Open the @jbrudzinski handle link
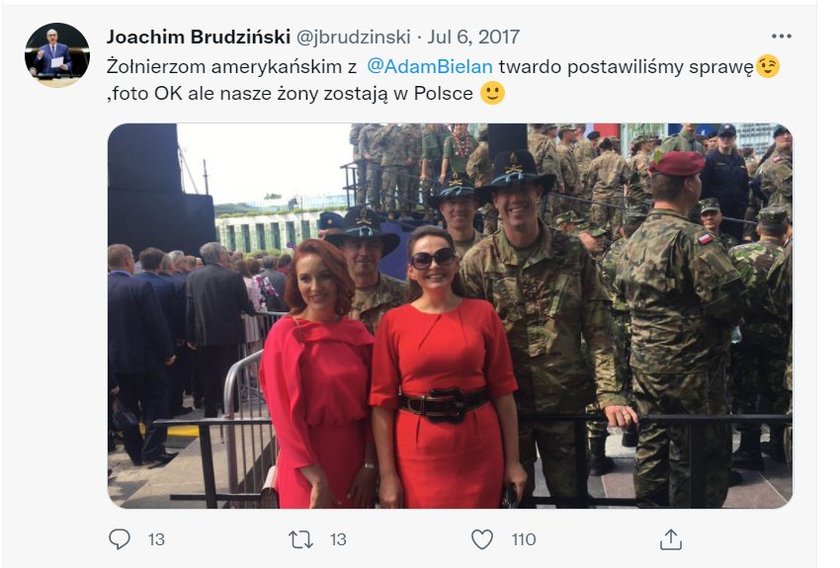Image resolution: width=840 pixels, height=568 pixels. (354, 37)
